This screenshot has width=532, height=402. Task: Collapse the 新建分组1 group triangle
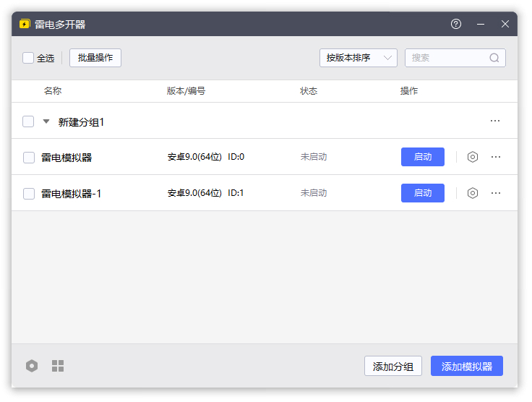46,121
